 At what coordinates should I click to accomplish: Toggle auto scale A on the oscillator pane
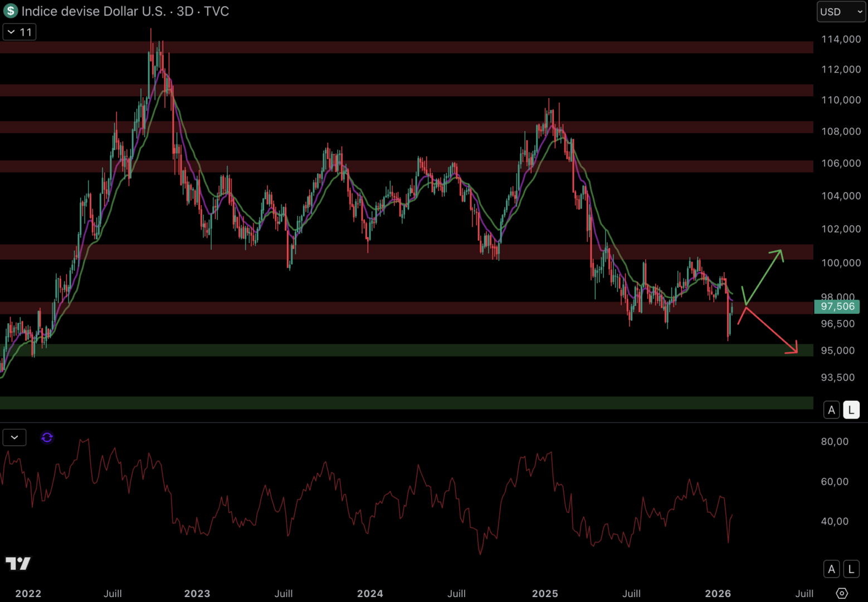[x=831, y=569]
